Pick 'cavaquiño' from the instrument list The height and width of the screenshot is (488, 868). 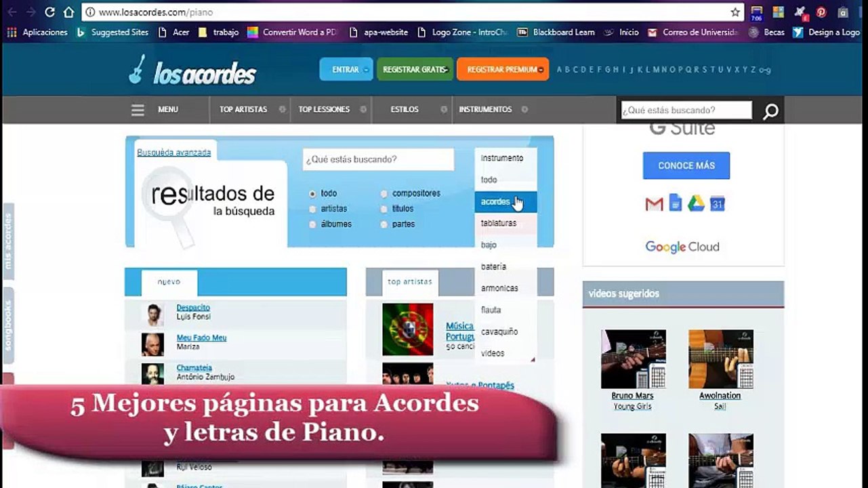pyautogui.click(x=505, y=331)
